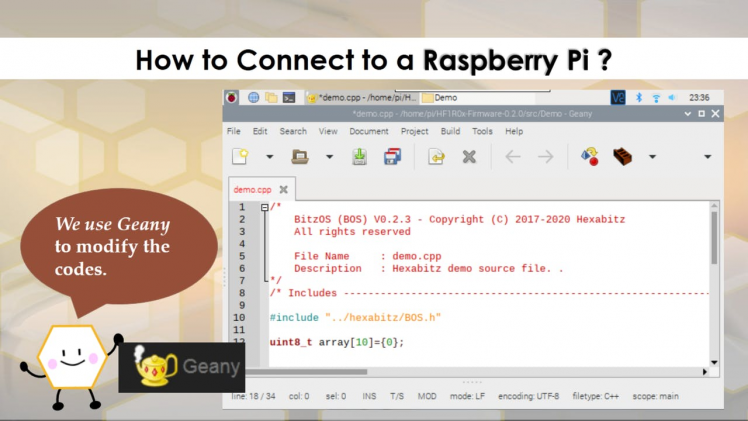Click the "INS" status bar indicator
The image size is (748, 421).
click(x=369, y=396)
